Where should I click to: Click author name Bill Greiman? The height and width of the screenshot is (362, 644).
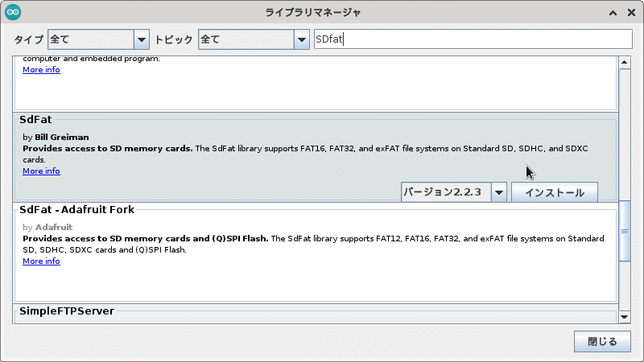point(62,137)
